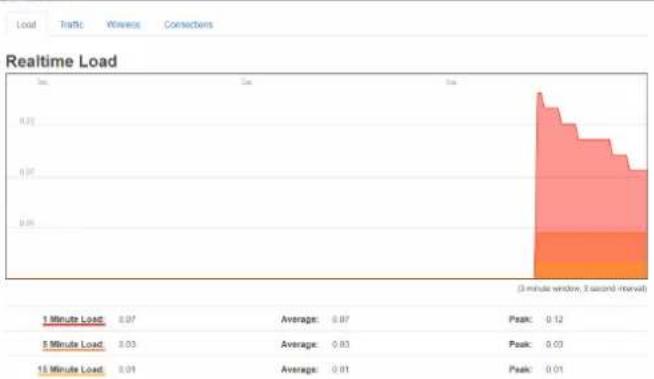Select 15 Minute Load average value 0.01
The height and width of the screenshot is (379, 654).
point(341,369)
